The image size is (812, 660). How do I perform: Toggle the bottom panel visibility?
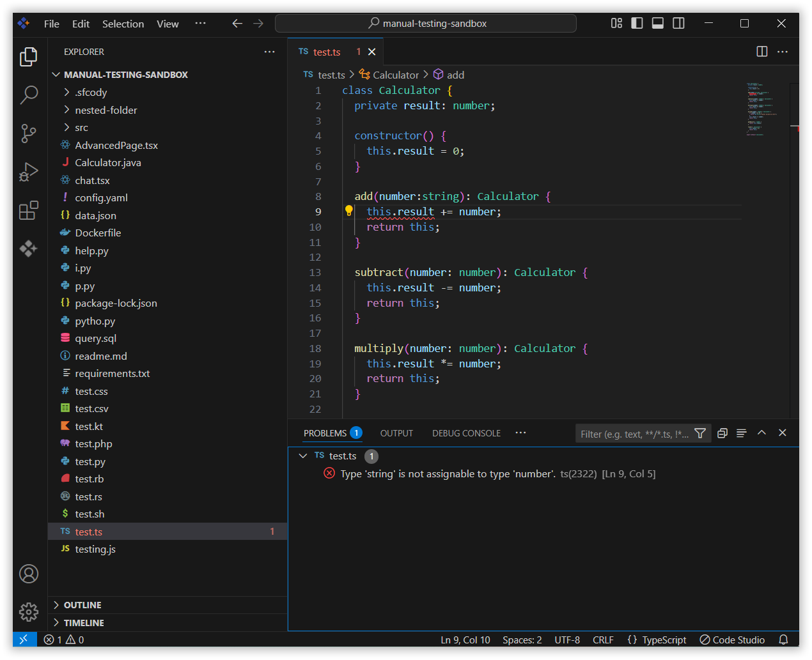[657, 24]
